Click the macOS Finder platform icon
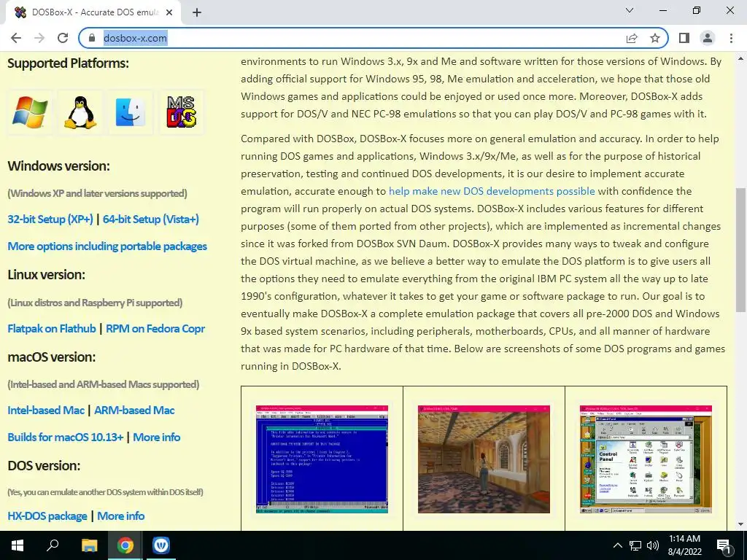Image resolution: width=747 pixels, height=560 pixels. (x=131, y=112)
